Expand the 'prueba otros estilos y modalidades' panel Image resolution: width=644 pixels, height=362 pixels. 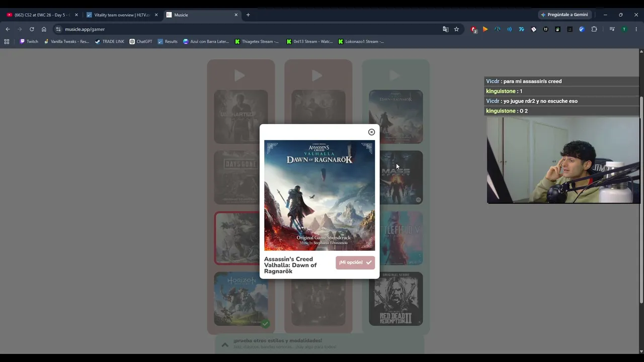pos(225,344)
